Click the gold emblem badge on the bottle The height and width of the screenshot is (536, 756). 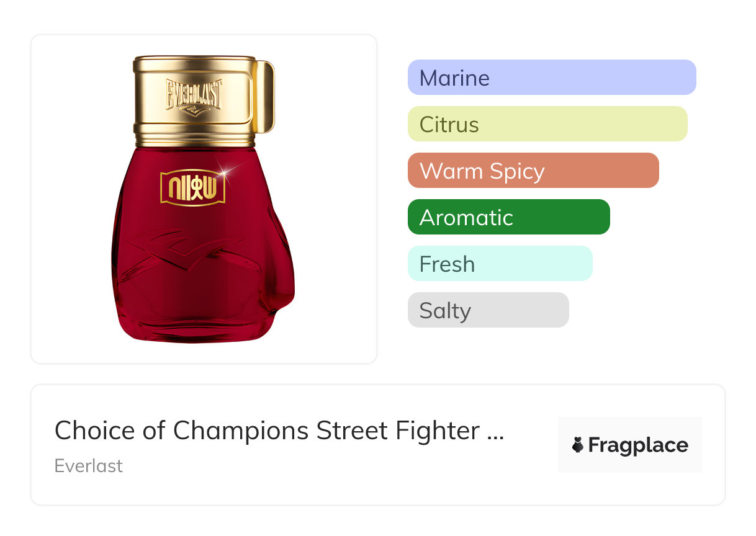pos(192,187)
